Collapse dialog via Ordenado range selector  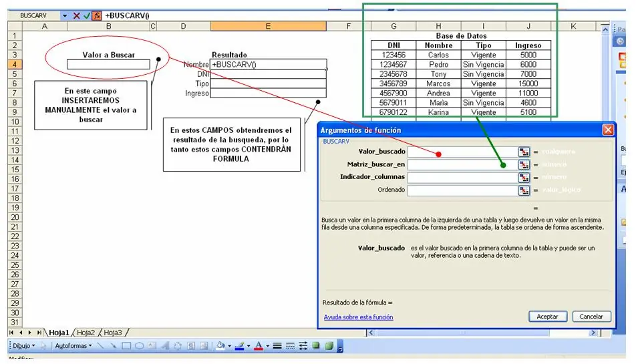(x=524, y=190)
